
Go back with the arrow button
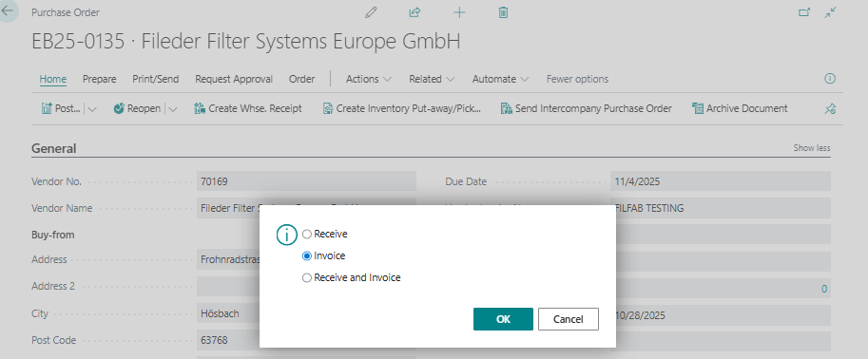click(x=8, y=10)
